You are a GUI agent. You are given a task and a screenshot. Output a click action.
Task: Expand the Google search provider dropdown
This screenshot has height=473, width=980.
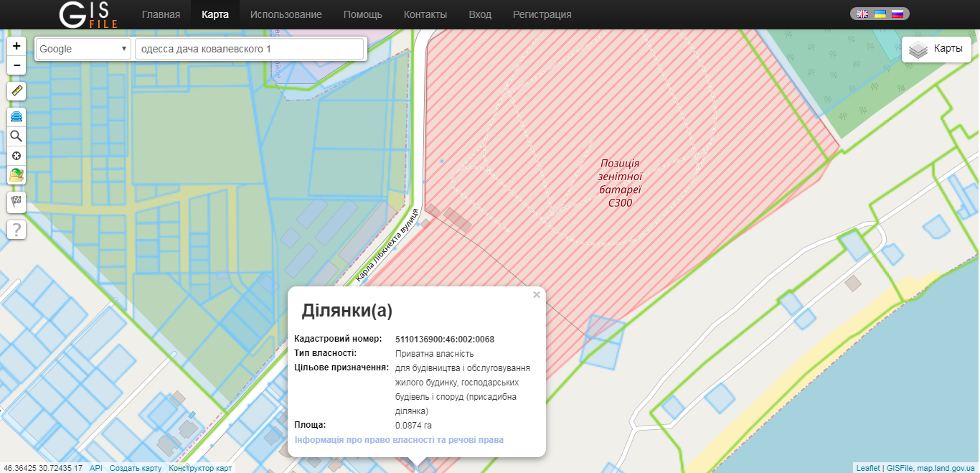tap(83, 49)
